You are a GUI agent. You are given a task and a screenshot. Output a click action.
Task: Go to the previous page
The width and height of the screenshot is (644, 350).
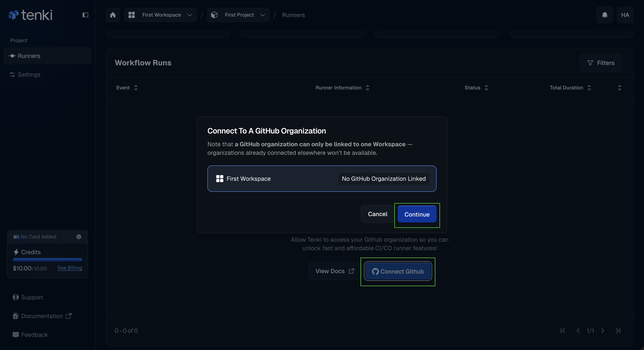click(x=578, y=330)
